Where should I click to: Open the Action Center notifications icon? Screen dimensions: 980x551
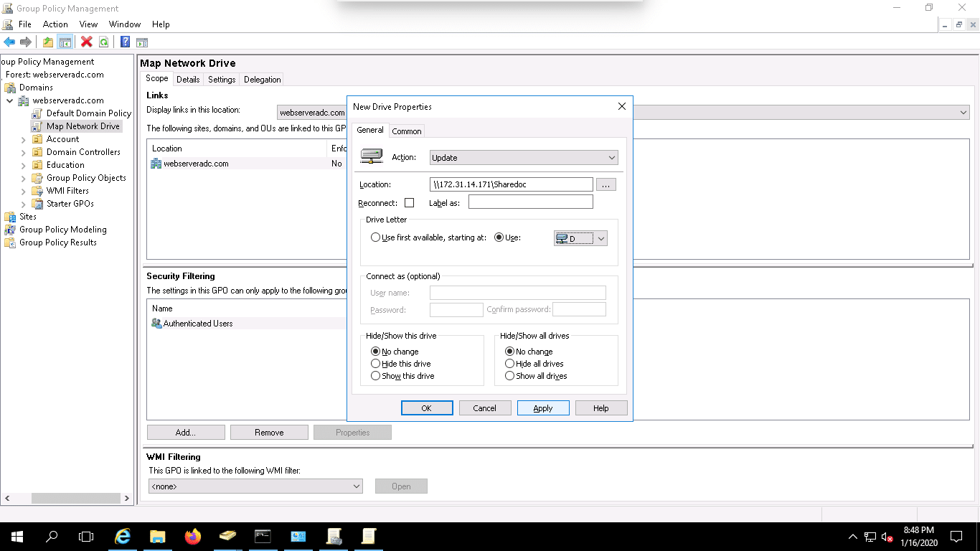pyautogui.click(x=956, y=536)
